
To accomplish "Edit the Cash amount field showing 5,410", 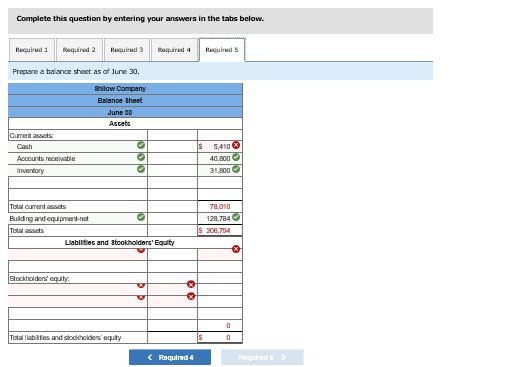I will pos(220,147).
